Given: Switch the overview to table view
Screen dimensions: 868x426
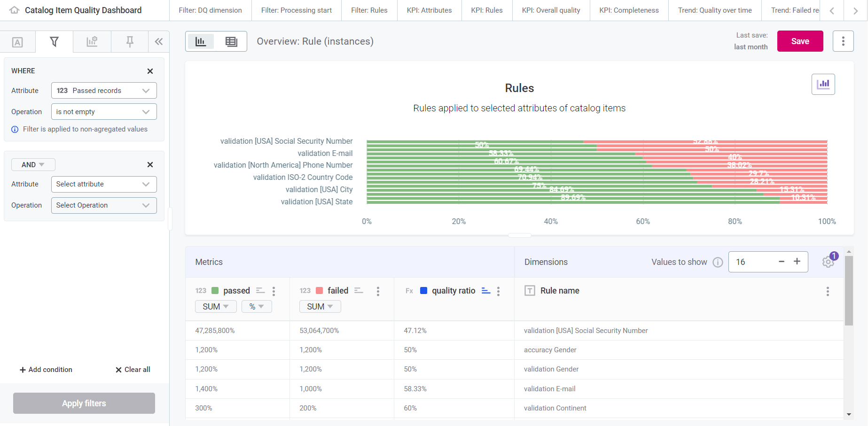Looking at the screenshot, I should [231, 41].
